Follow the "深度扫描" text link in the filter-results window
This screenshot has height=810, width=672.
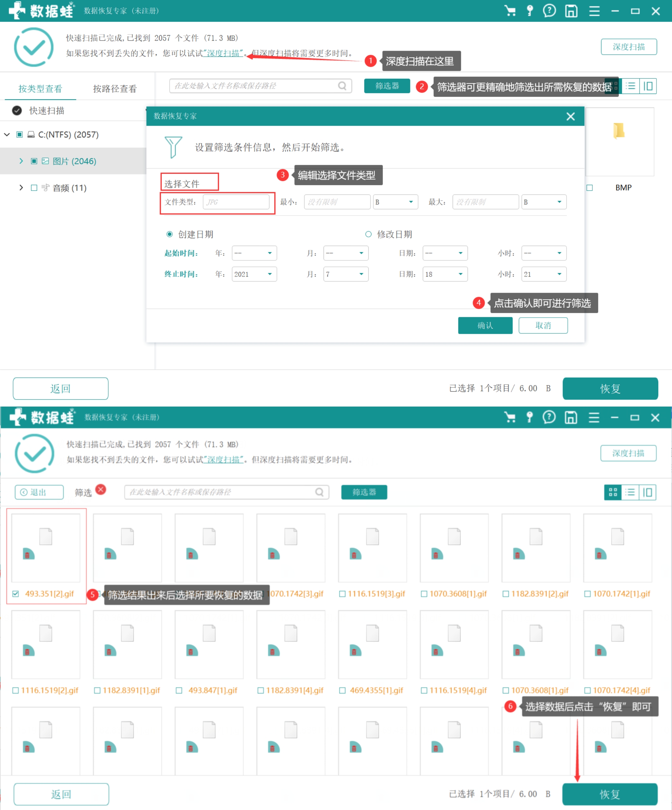click(x=223, y=460)
